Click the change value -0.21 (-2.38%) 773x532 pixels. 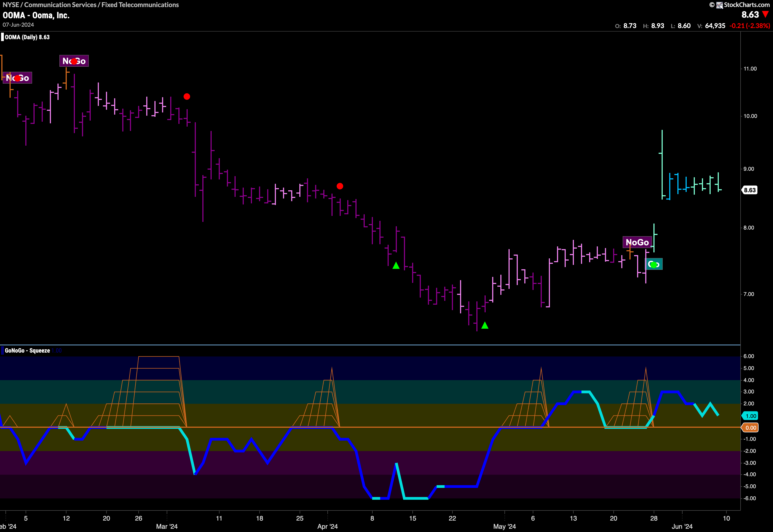(x=750, y=26)
